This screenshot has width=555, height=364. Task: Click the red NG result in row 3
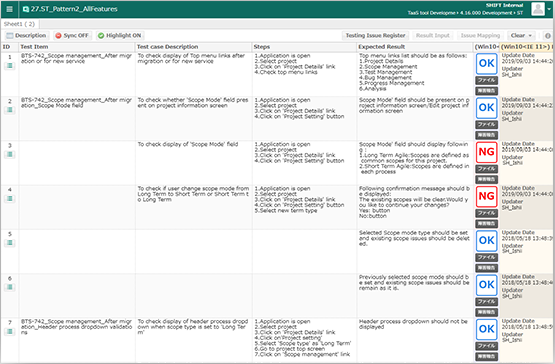click(x=486, y=152)
